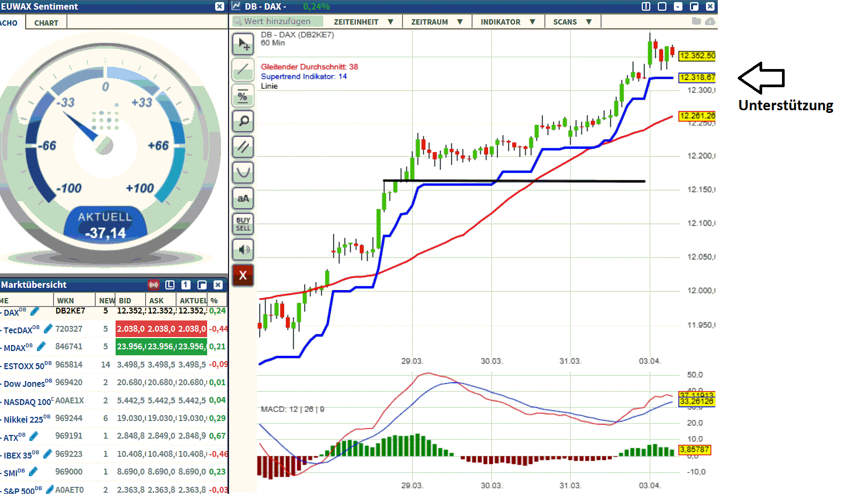The height and width of the screenshot is (504, 843).
Task: Click the split-view icon in DB - DAX title bar
Action: (646, 6)
